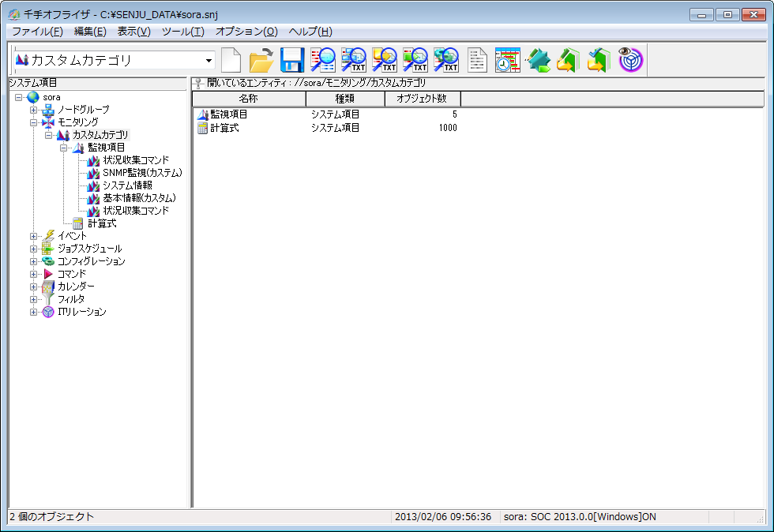Open the ツール(T) menu
This screenshot has height=532, width=774.
182,32
